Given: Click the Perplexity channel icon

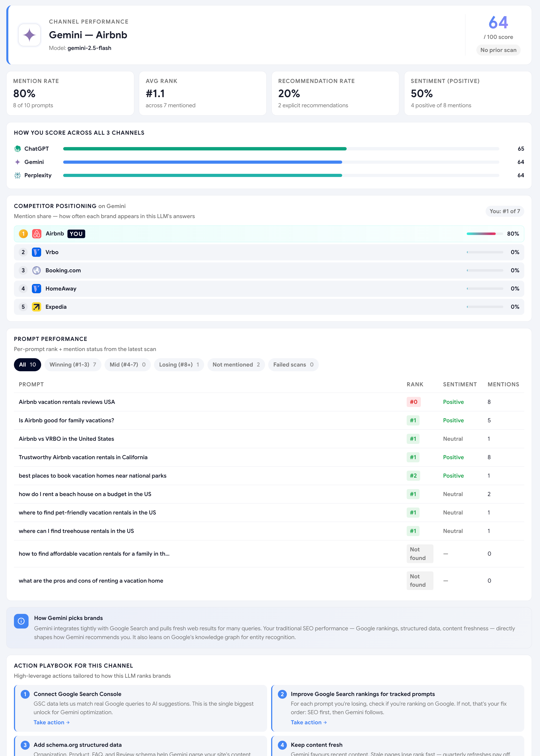Looking at the screenshot, I should (18, 175).
